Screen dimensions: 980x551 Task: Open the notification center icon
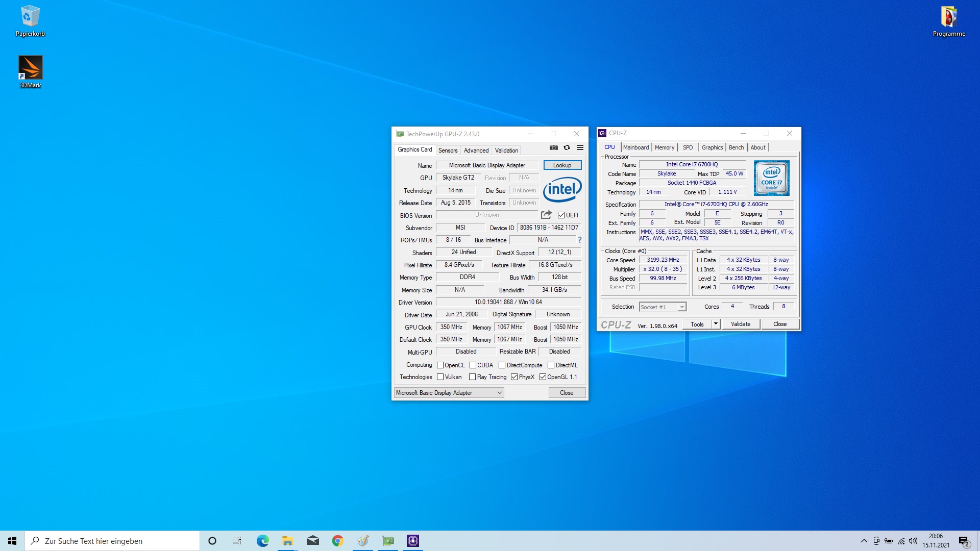pyautogui.click(x=964, y=541)
